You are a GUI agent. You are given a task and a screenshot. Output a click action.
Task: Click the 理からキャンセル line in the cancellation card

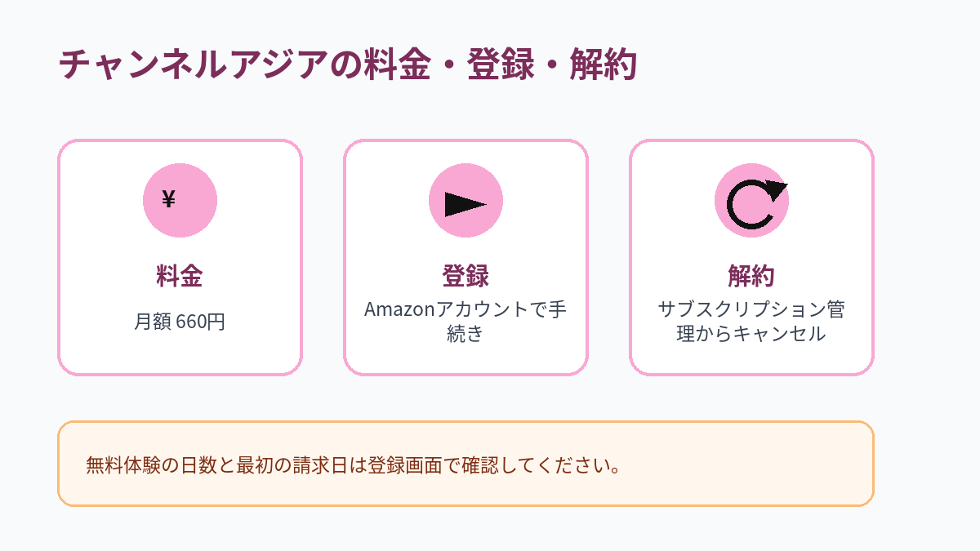[x=751, y=334]
